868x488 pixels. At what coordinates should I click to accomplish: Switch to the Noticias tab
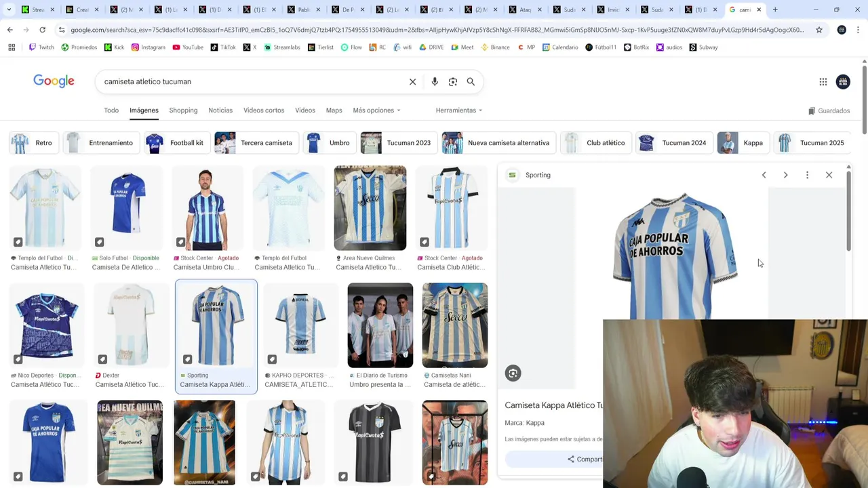pos(220,110)
